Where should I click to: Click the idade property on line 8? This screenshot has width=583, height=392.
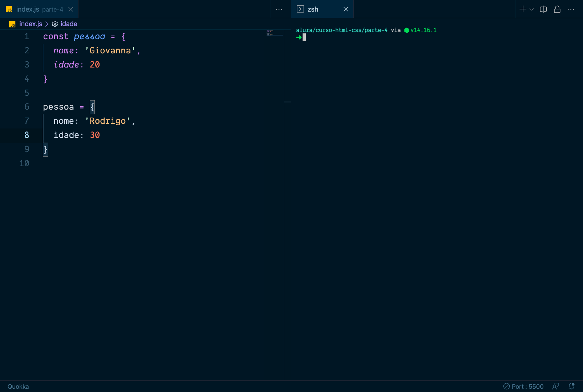66,135
